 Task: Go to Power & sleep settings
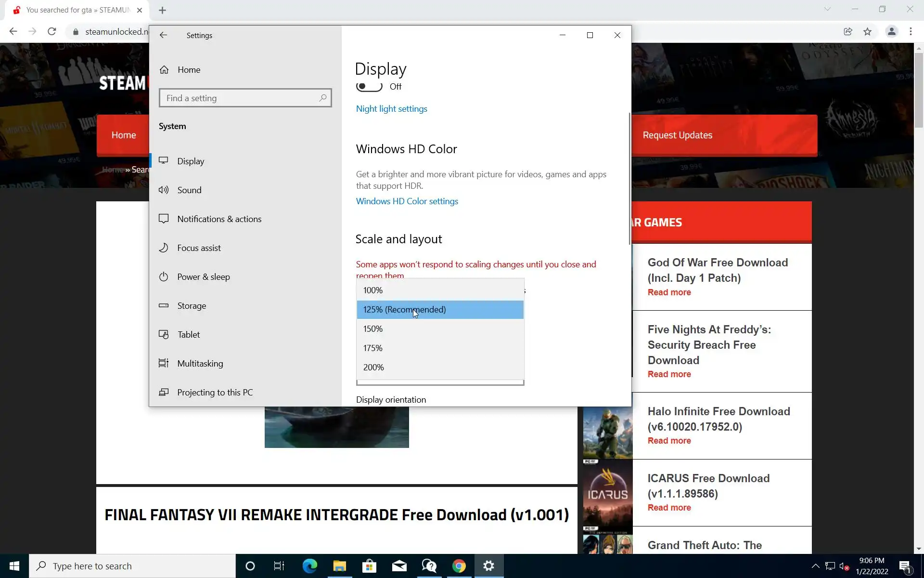[203, 277]
